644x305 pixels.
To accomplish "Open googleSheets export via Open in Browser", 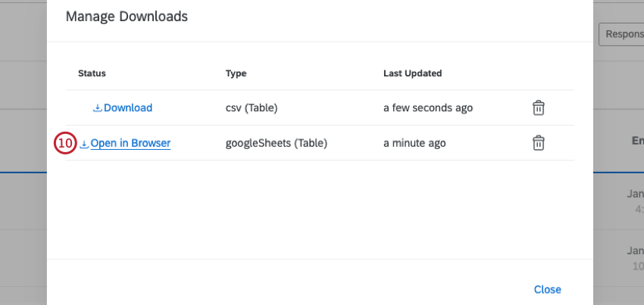I will [130, 143].
